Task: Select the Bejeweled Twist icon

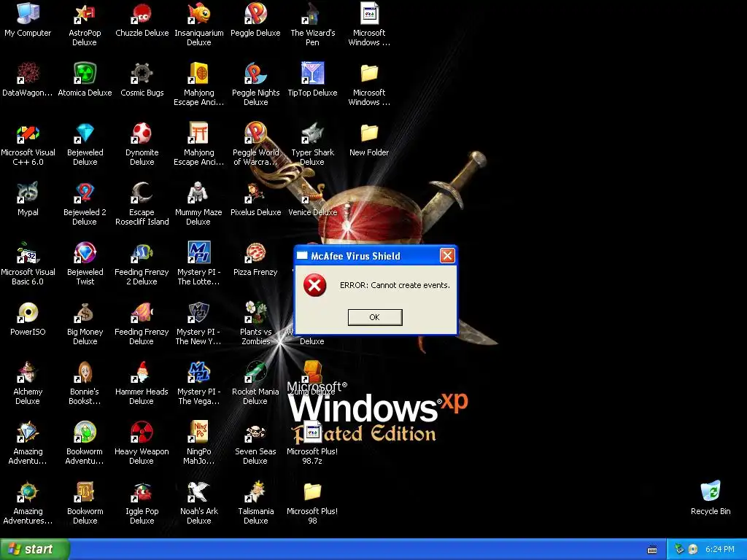Action: pos(85,253)
